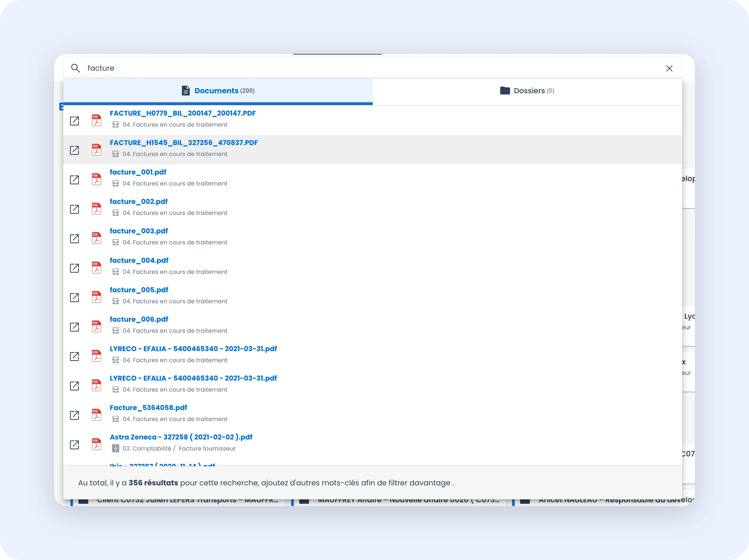Viewport: 749px width, 560px height.
Task: Click PDF icon of facture_001.pdf
Action: click(x=97, y=179)
